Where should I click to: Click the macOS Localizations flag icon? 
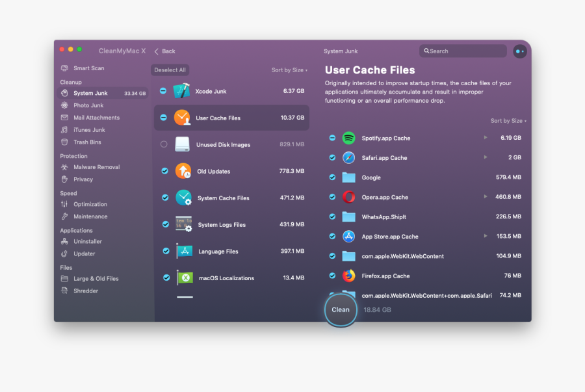(185, 278)
